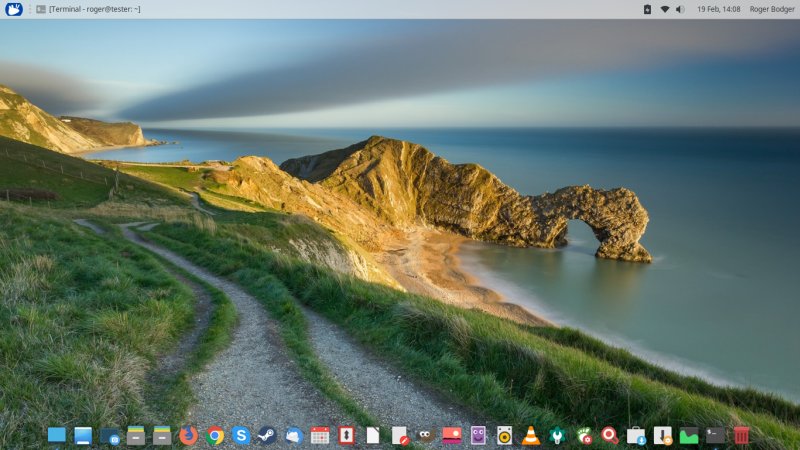Open the Roger Bodger user menu

point(770,9)
